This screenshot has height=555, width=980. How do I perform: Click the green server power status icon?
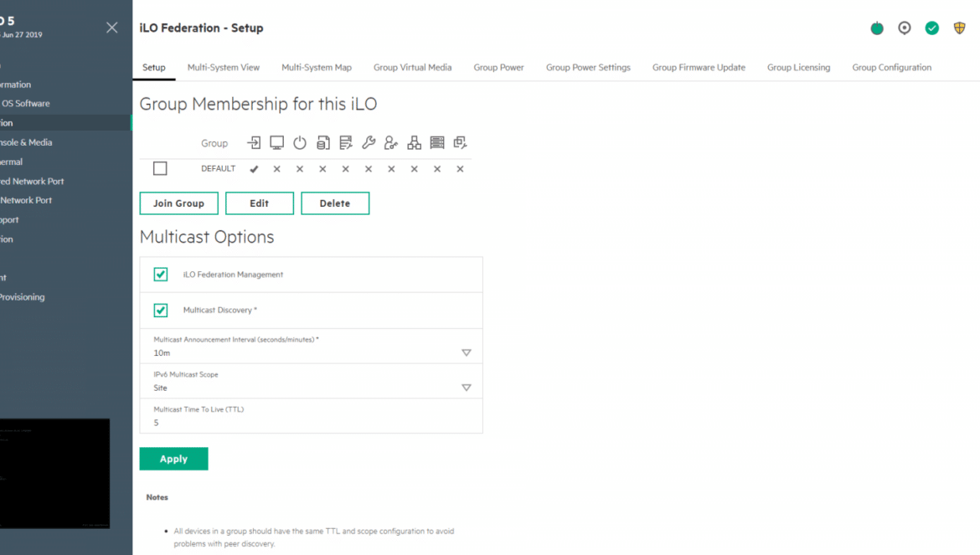point(877,28)
